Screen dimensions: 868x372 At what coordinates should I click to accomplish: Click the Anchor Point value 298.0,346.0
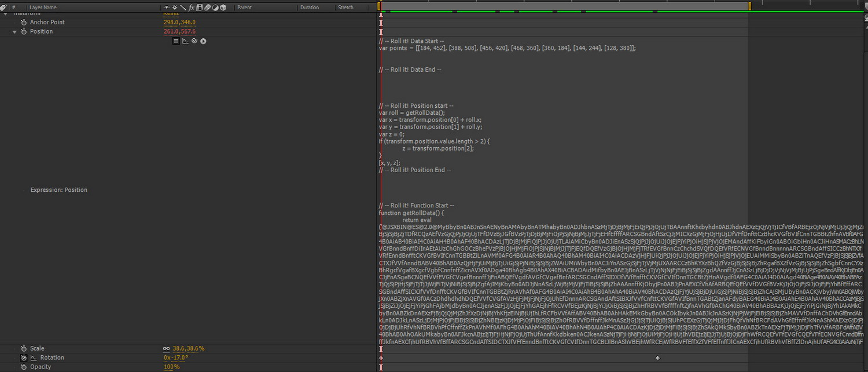tap(179, 22)
